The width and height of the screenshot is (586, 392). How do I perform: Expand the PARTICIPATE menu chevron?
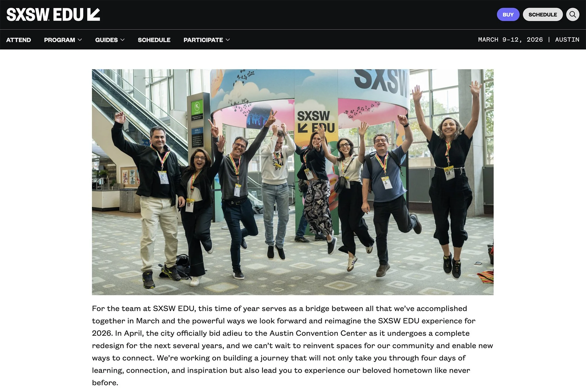[228, 40]
